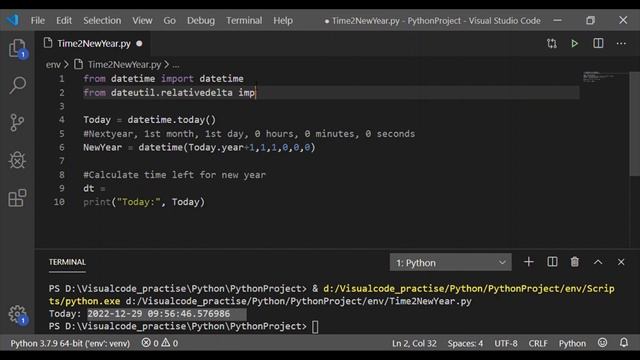This screenshot has height=360, width=640.
Task: Minimize the Visual Studio Code window
Action: point(558,20)
